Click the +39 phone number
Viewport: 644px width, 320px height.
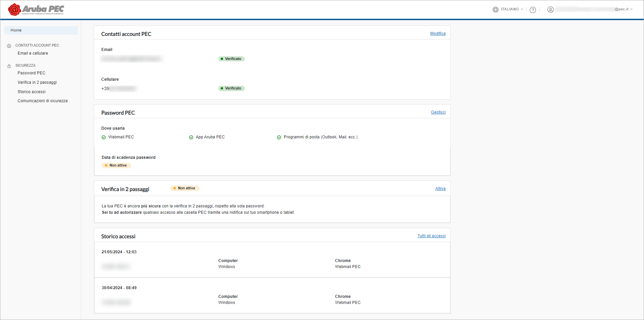[x=119, y=89]
